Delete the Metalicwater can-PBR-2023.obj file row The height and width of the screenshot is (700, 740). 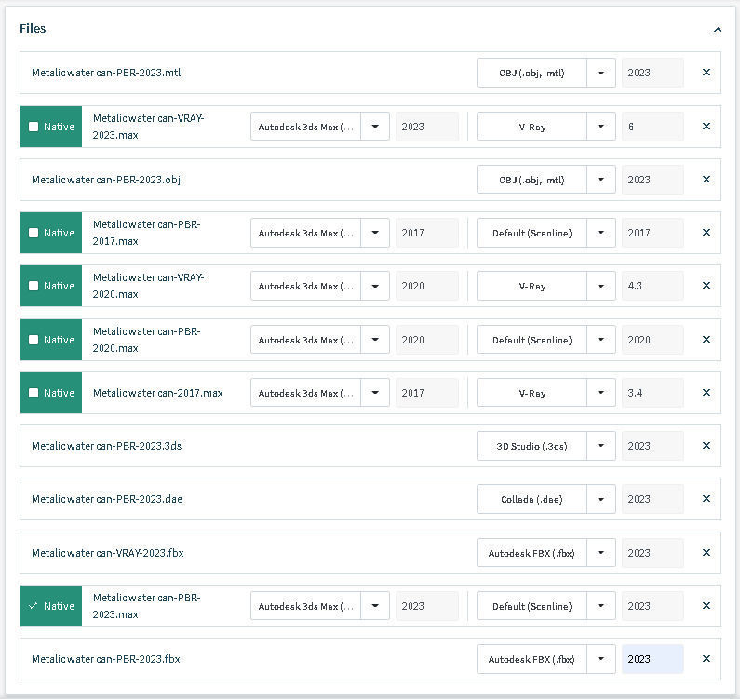click(x=706, y=180)
